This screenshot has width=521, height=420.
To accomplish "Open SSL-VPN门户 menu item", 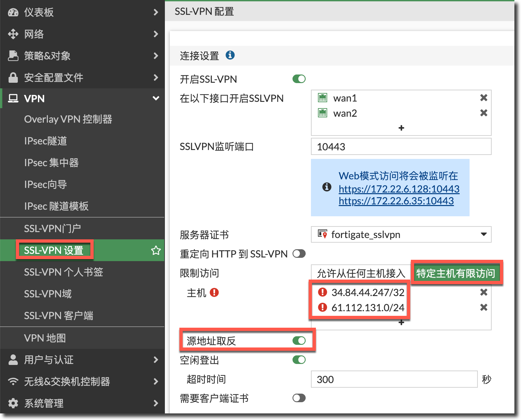I will coord(82,228).
